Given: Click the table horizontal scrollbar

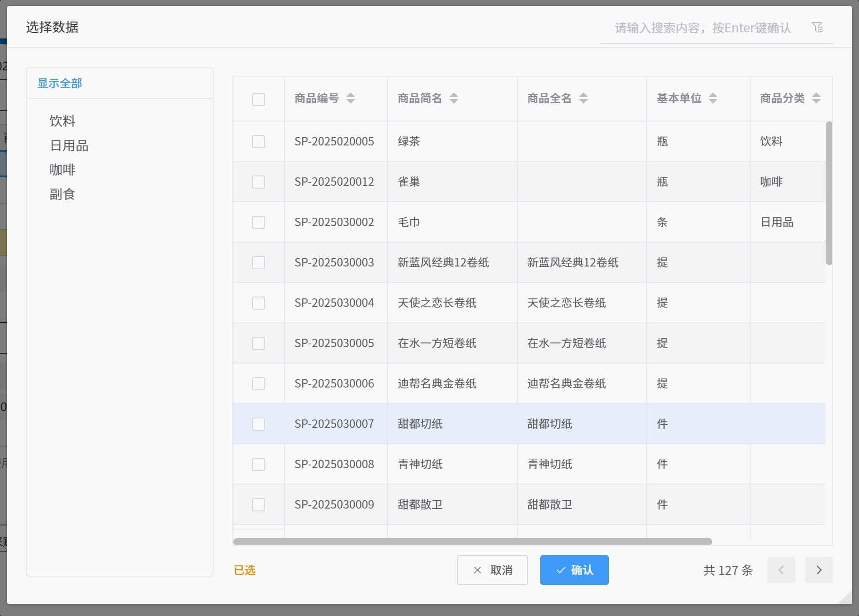Looking at the screenshot, I should 472,541.
